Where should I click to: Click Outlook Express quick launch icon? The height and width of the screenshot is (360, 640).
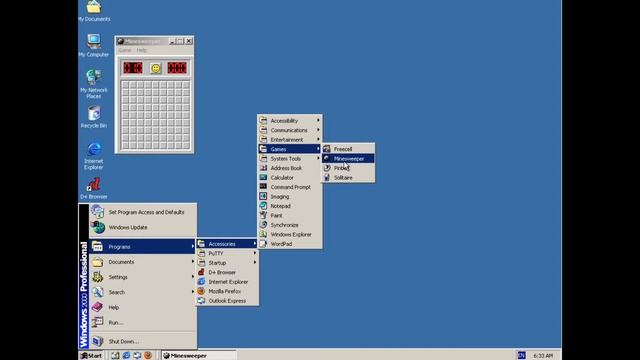tap(137, 356)
